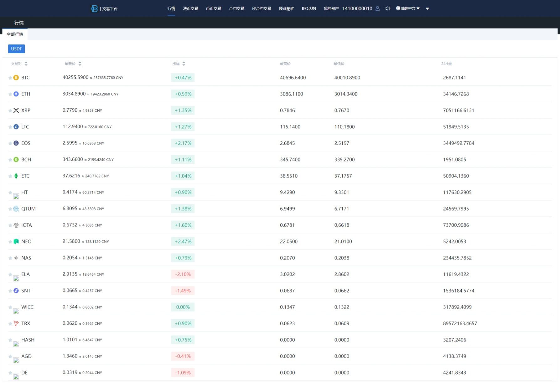Click the XRP coin icon

pyautogui.click(x=16, y=111)
